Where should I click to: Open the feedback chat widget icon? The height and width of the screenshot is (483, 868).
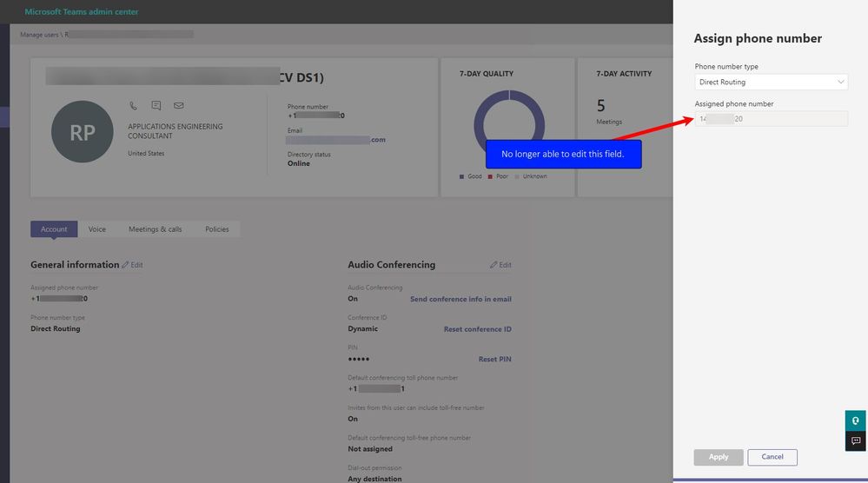pos(855,441)
